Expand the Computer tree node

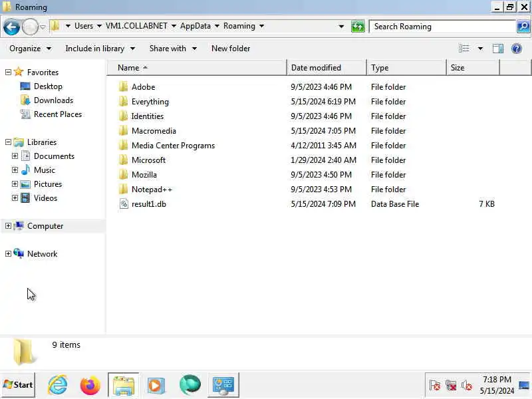8,225
